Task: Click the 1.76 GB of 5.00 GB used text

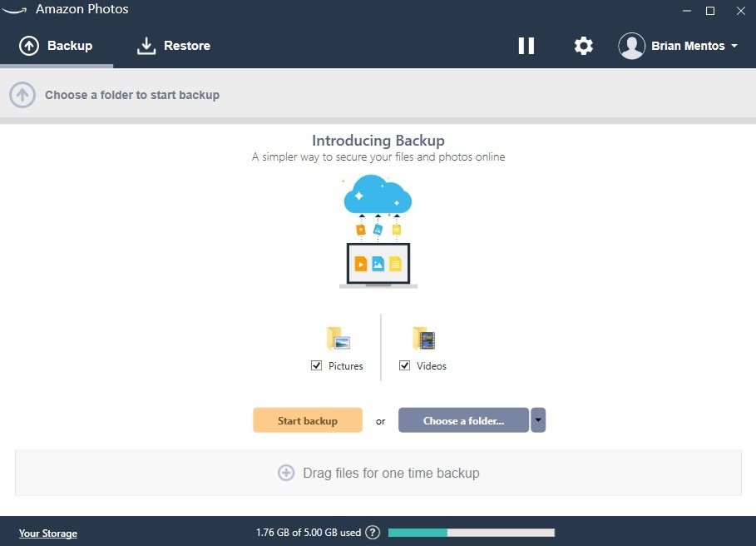Action: coord(309,533)
